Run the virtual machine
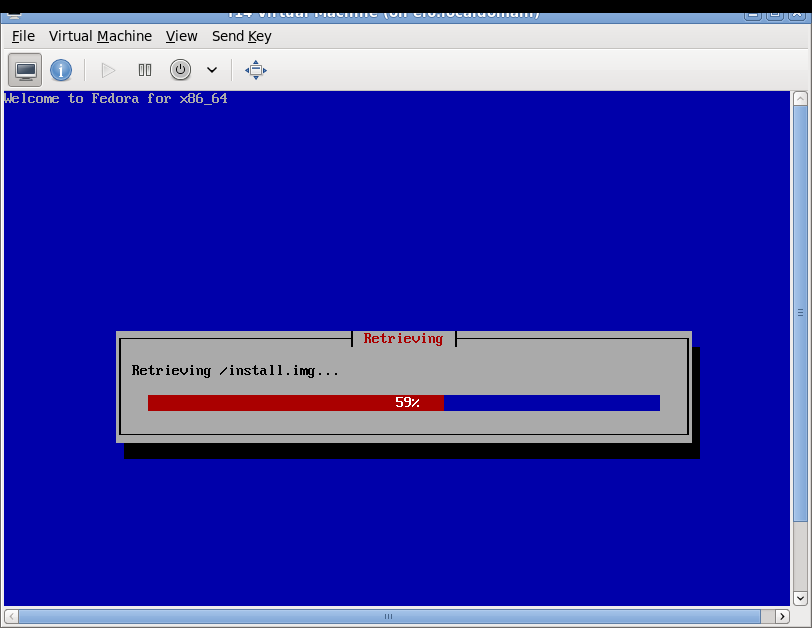This screenshot has width=812, height=628. pyautogui.click(x=108, y=70)
